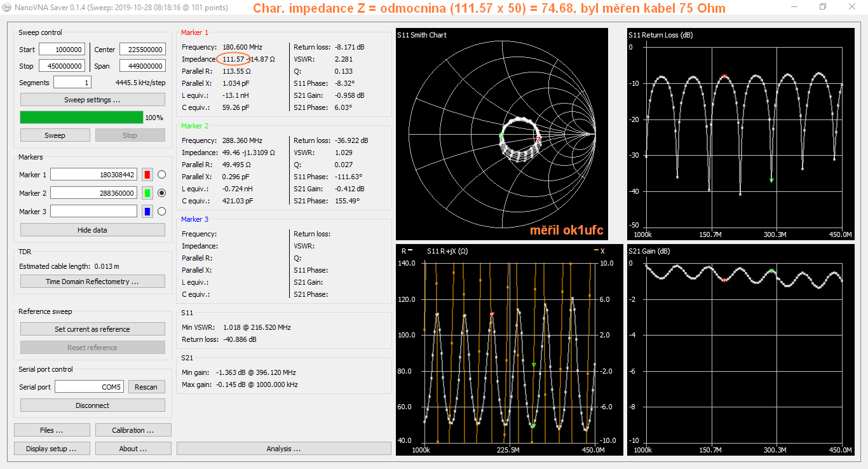The width and height of the screenshot is (868, 469).
Task: Open Display setup options
Action: [51, 449]
